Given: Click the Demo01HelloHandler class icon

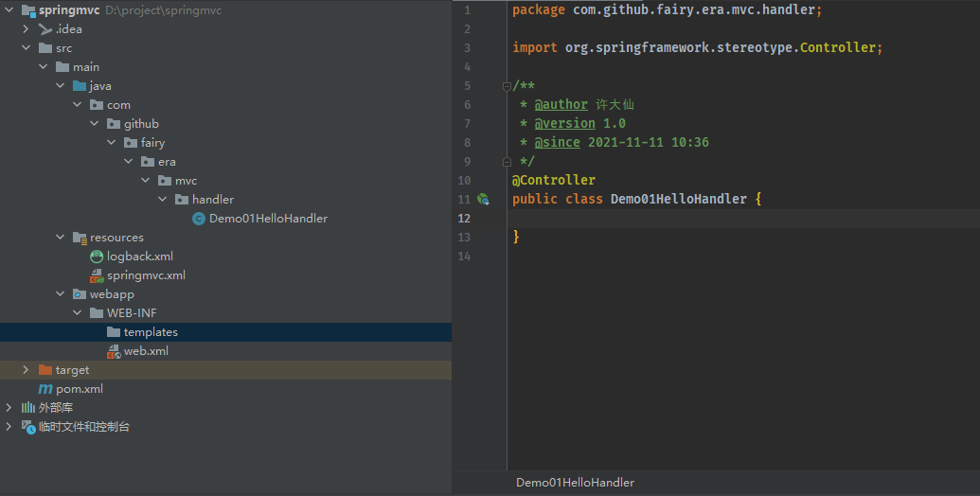Looking at the screenshot, I should click(x=199, y=219).
